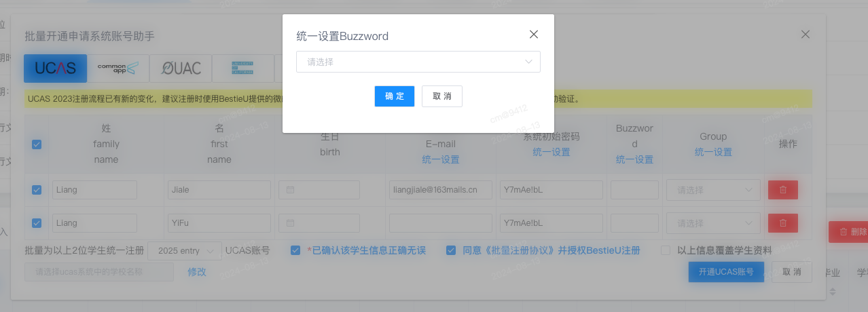
Task: Select the UCAS system tab
Action: (x=56, y=68)
